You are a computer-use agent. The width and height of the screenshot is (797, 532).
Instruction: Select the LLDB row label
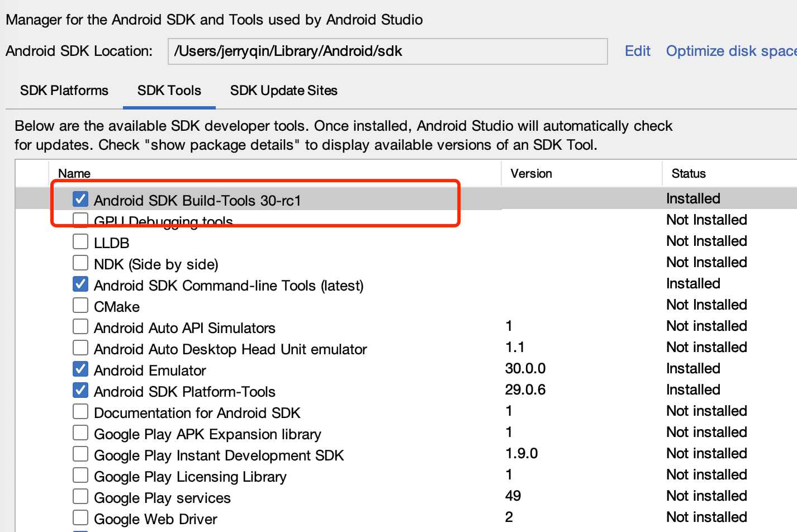[112, 243]
